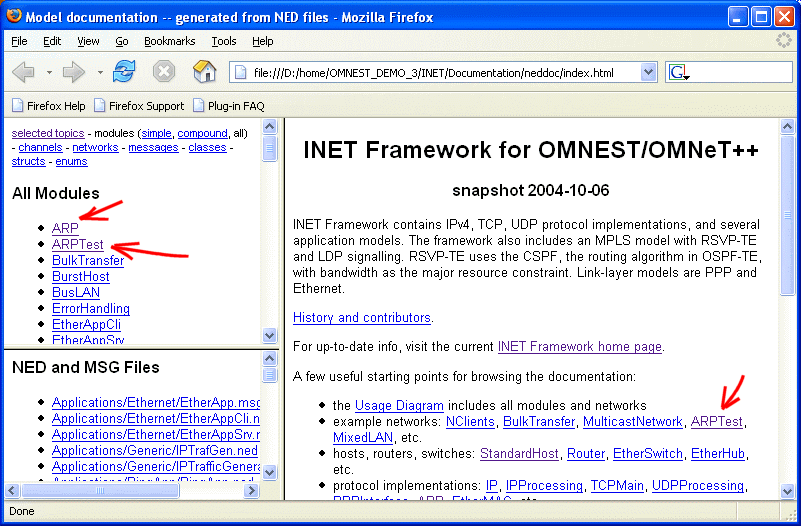Click the Google search engine icon

click(679, 73)
